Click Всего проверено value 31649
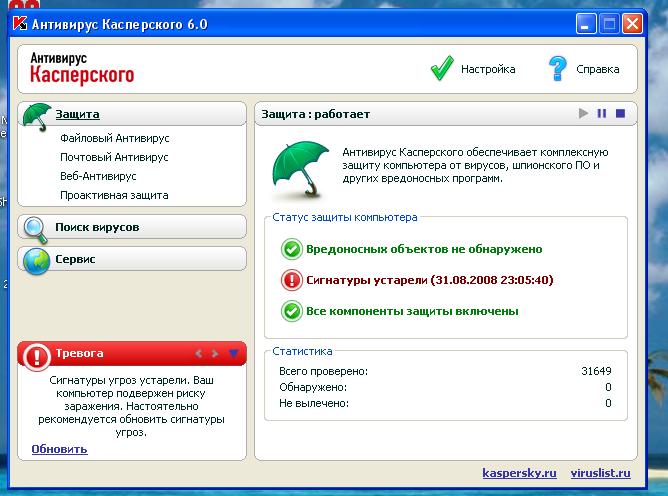Image resolution: width=668 pixels, height=496 pixels. [596, 371]
